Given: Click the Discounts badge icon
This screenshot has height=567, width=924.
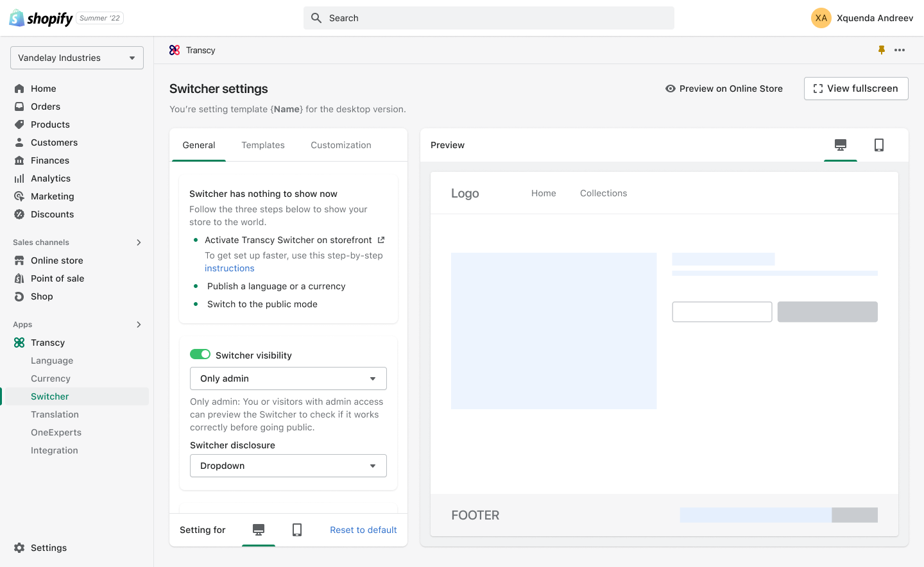Looking at the screenshot, I should click(x=19, y=214).
